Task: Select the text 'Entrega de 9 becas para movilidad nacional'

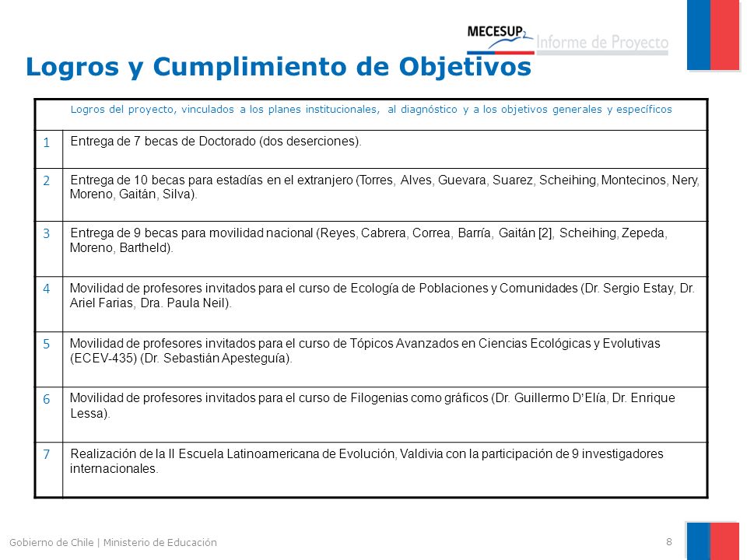Action: pyautogui.click(x=191, y=233)
